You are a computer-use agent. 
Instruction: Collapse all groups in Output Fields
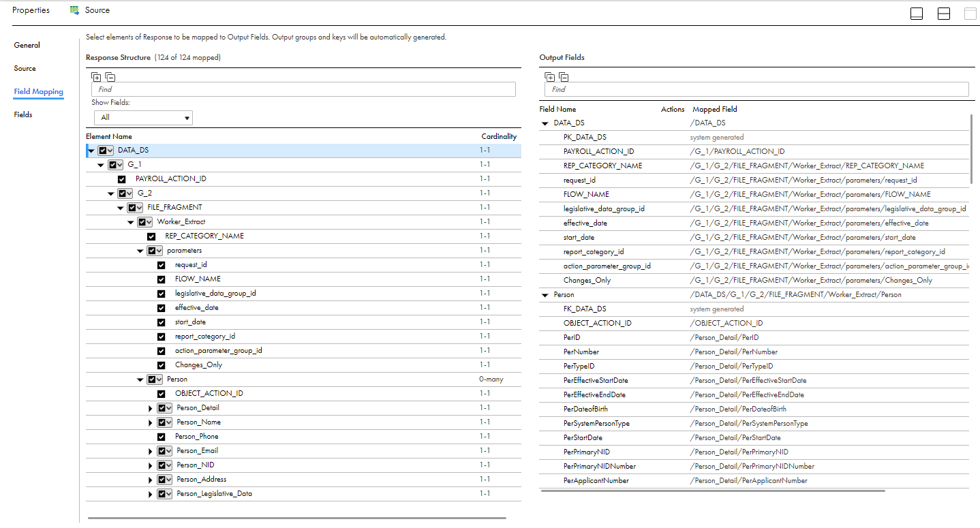[564, 77]
